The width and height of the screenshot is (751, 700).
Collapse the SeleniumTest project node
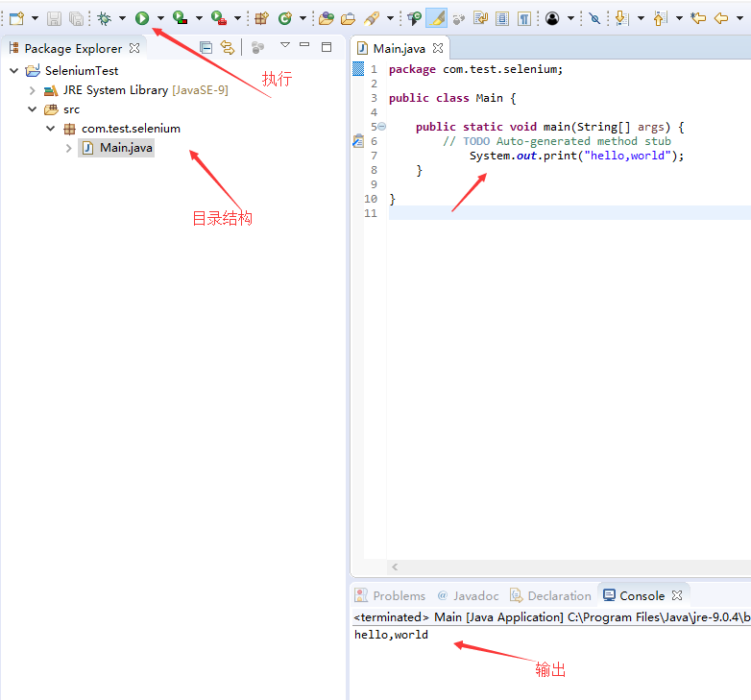pyautogui.click(x=13, y=71)
